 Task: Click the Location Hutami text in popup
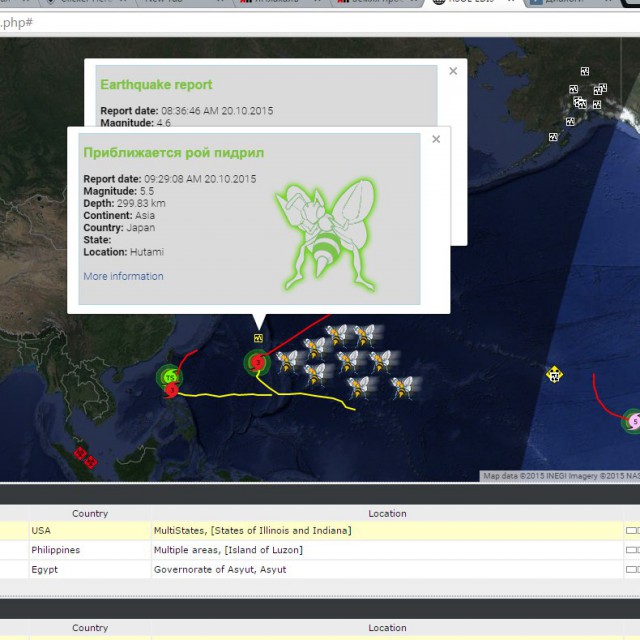click(124, 252)
